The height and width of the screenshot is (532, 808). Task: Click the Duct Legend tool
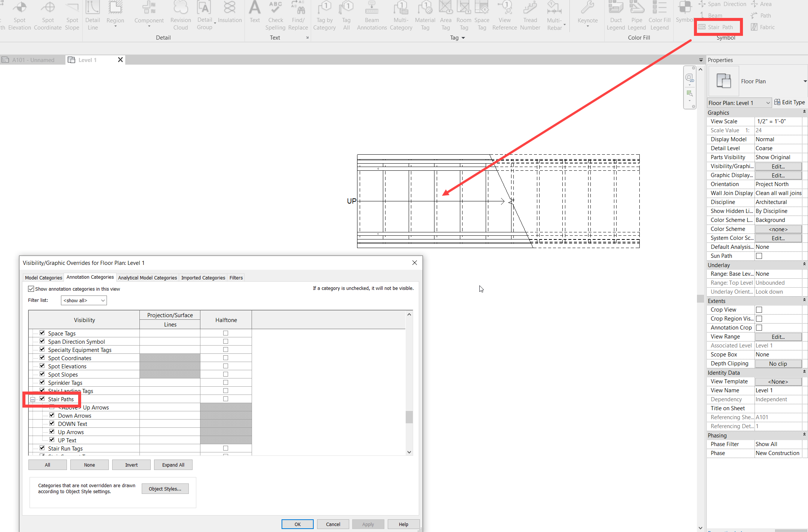615,16
